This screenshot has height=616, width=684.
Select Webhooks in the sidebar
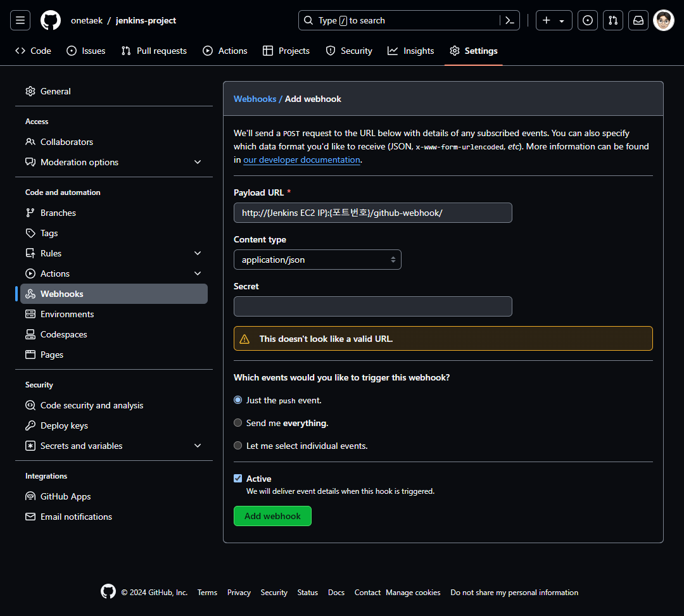click(114, 294)
